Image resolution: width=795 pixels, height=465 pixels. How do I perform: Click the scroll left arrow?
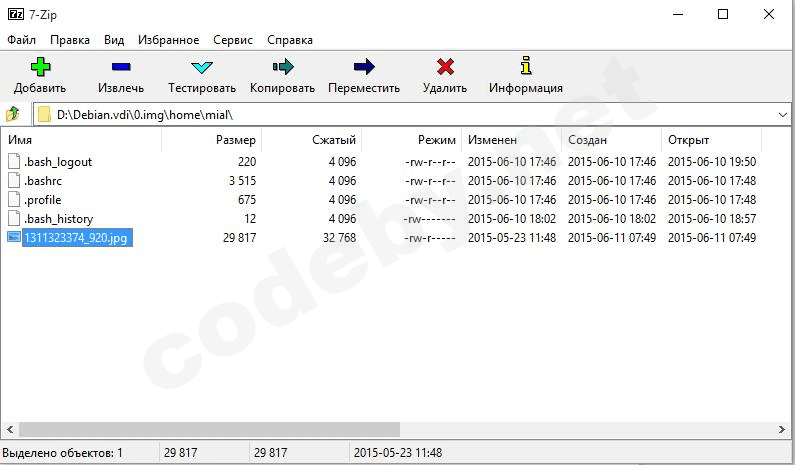click(x=10, y=430)
